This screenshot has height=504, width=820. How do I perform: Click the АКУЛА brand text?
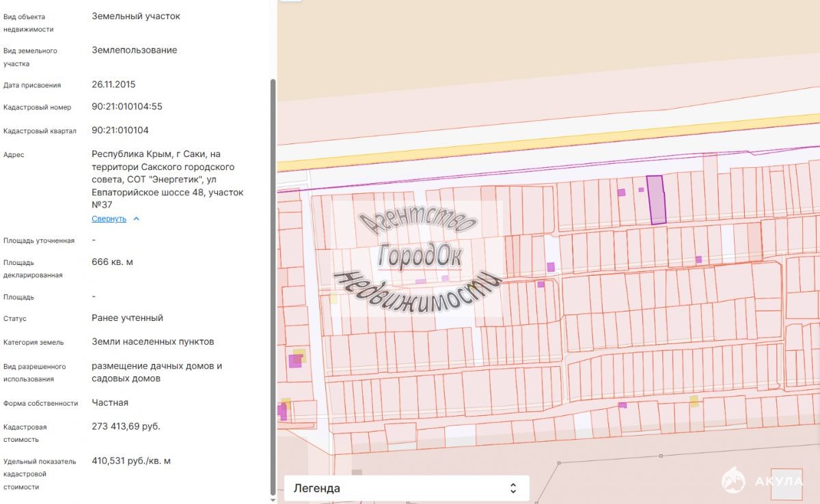pyautogui.click(x=778, y=481)
